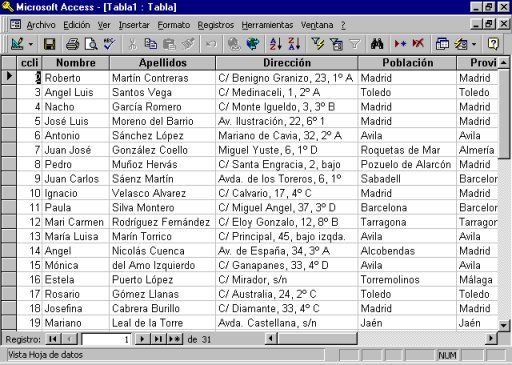This screenshot has height=365, width=512.
Task: Apply Filter by Selection icon
Action: (x=317, y=44)
